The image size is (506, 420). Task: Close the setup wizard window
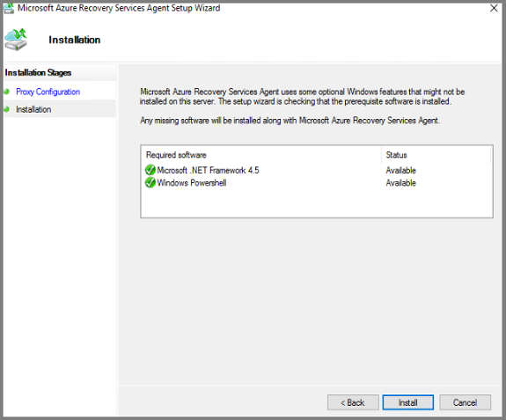coord(494,8)
